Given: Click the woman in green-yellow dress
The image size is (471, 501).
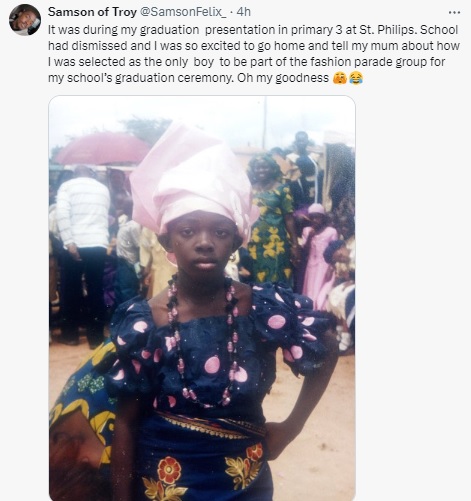Looking at the screenshot, I should click(x=270, y=220).
